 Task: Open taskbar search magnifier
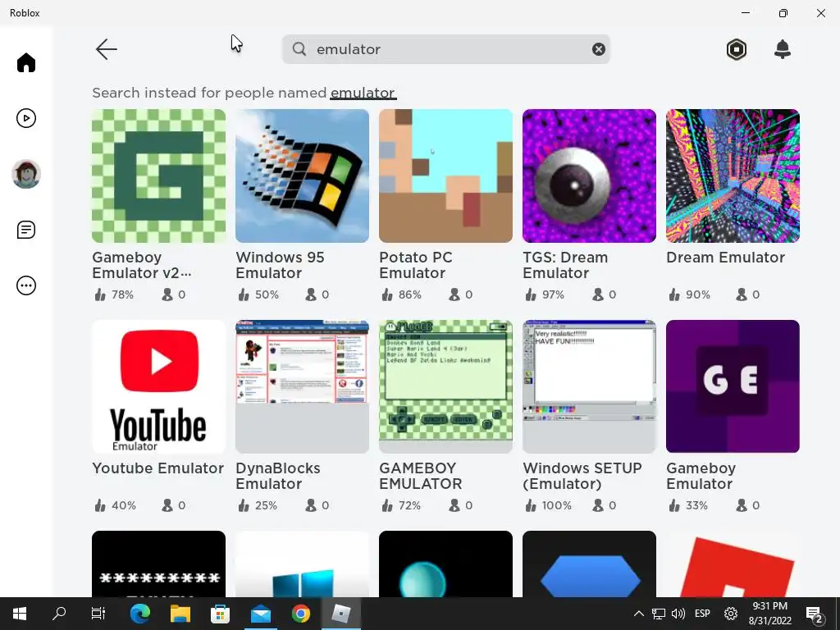pos(59,614)
